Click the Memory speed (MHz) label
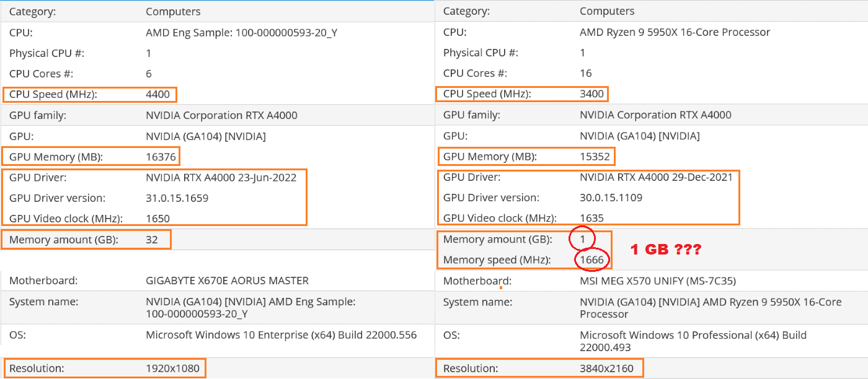This screenshot has height=379, width=868. coord(497,261)
